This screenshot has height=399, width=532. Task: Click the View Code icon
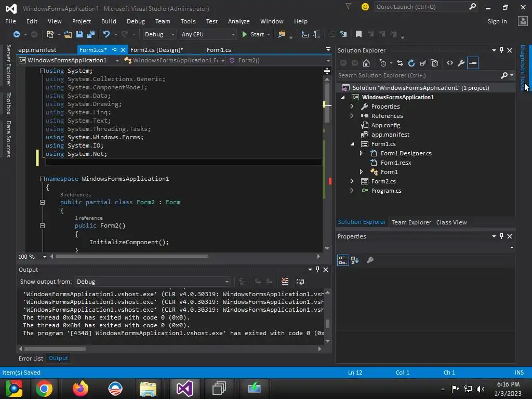(450, 63)
